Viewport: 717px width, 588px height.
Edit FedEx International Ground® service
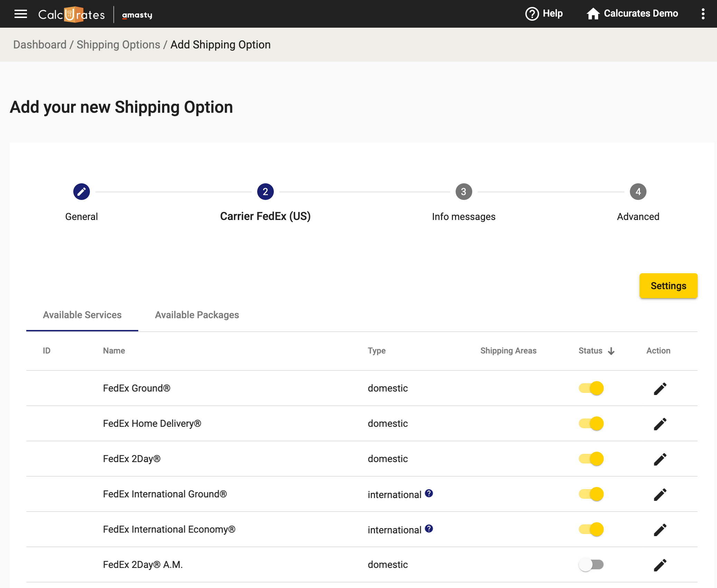coord(660,494)
